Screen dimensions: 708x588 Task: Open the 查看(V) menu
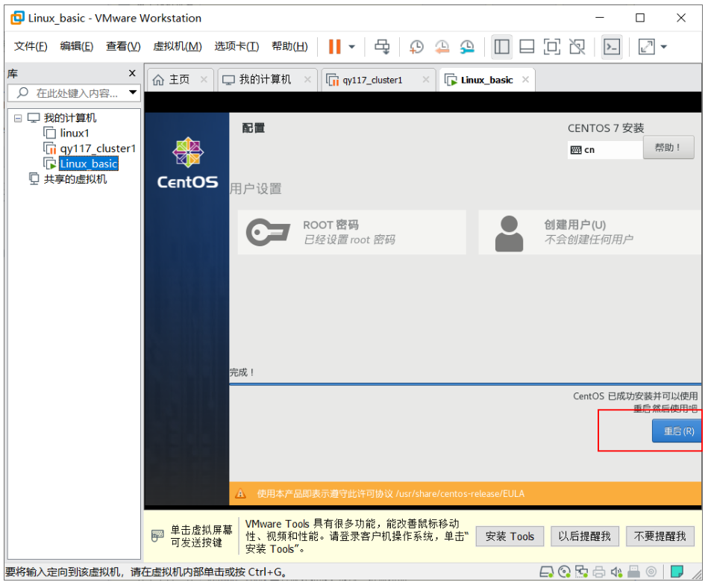pos(123,46)
